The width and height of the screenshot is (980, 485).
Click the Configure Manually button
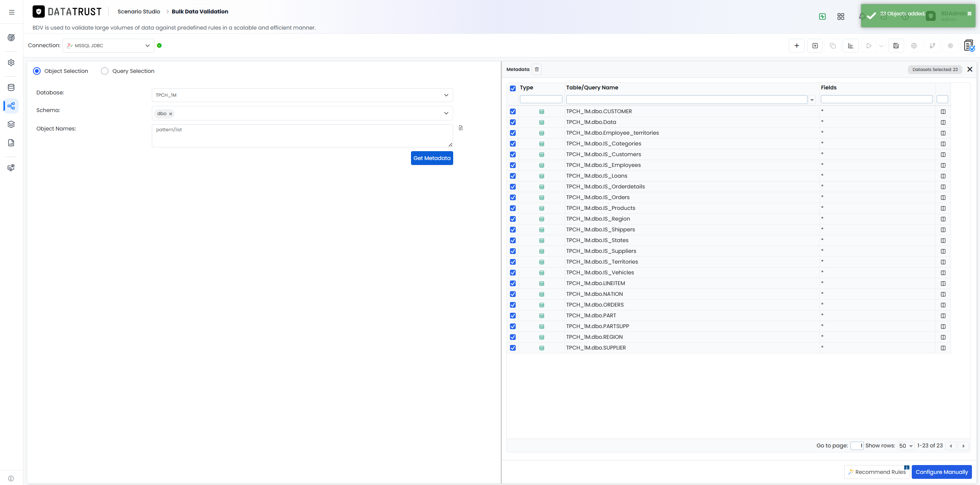coord(942,472)
